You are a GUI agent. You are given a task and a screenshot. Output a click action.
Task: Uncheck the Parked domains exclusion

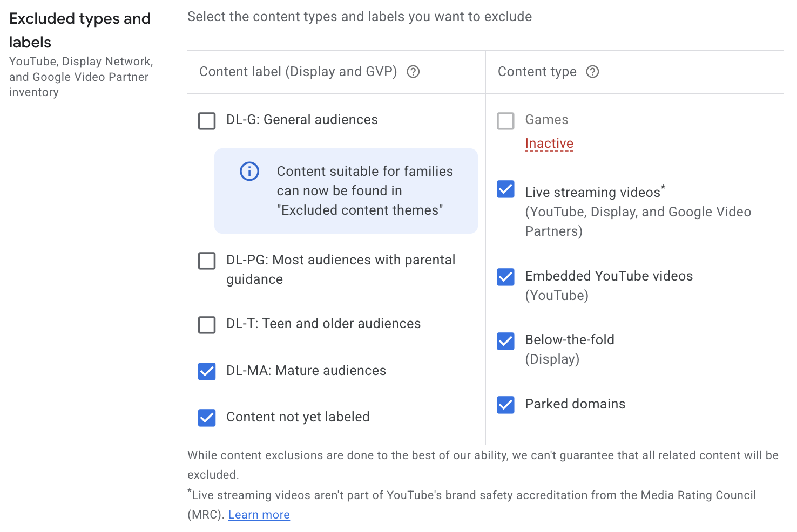tap(505, 405)
